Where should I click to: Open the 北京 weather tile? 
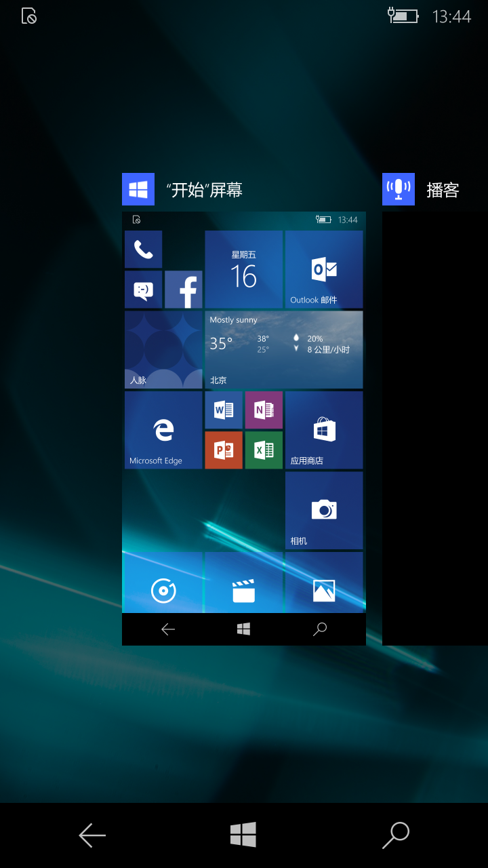click(284, 350)
